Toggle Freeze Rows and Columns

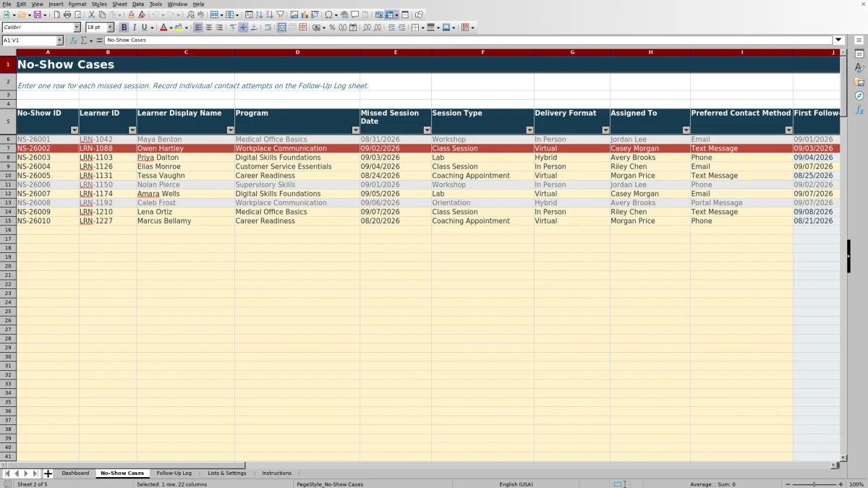pyautogui.click(x=389, y=14)
